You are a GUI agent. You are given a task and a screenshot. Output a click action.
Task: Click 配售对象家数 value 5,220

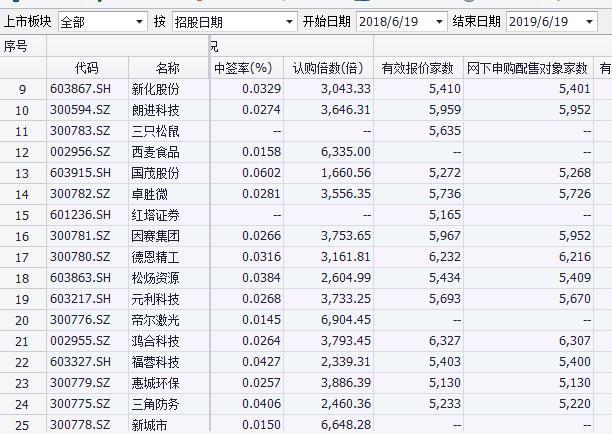tap(575, 404)
